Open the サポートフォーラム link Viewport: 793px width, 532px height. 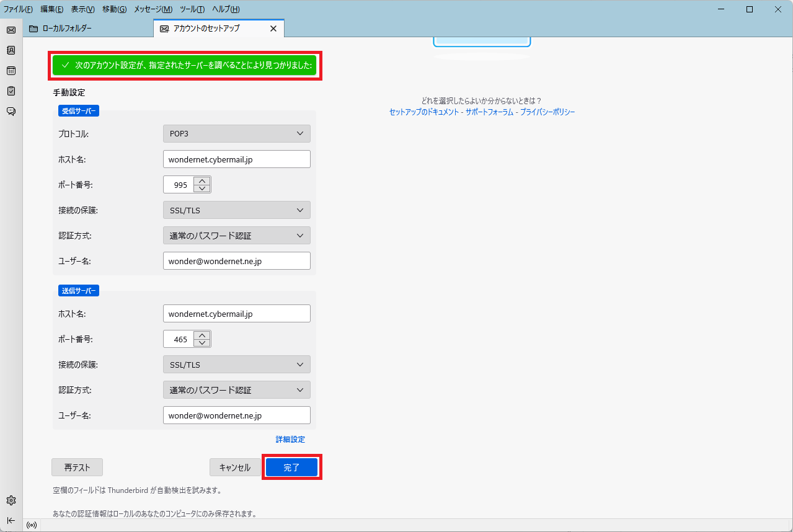[490, 112]
